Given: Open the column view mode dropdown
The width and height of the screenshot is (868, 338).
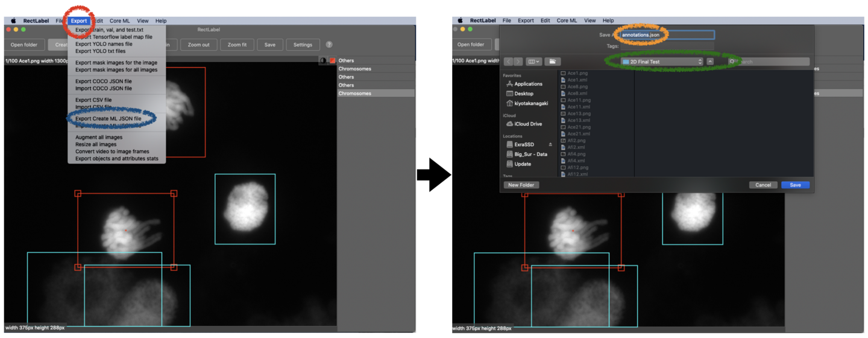Looking at the screenshot, I should pos(533,62).
